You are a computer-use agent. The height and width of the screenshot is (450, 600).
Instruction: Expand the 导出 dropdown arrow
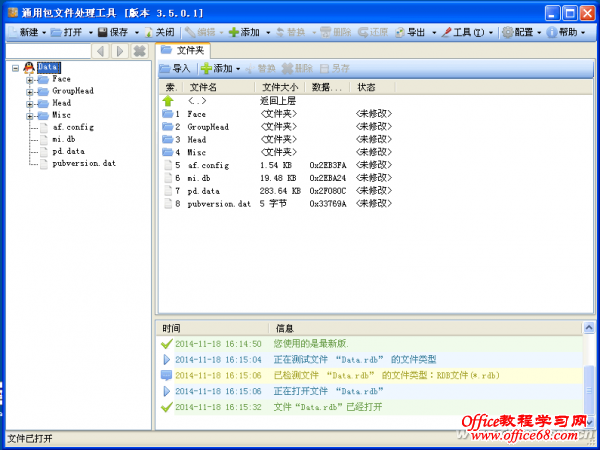click(x=434, y=33)
